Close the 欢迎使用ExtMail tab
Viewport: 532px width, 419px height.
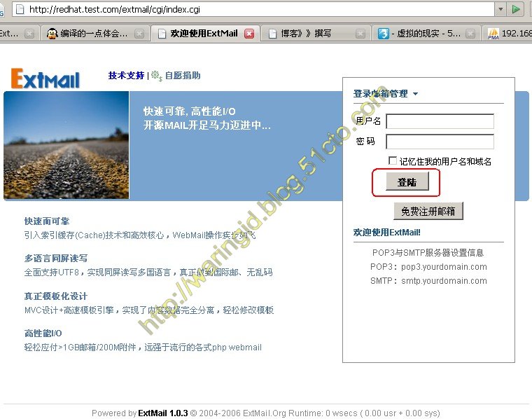point(249,34)
